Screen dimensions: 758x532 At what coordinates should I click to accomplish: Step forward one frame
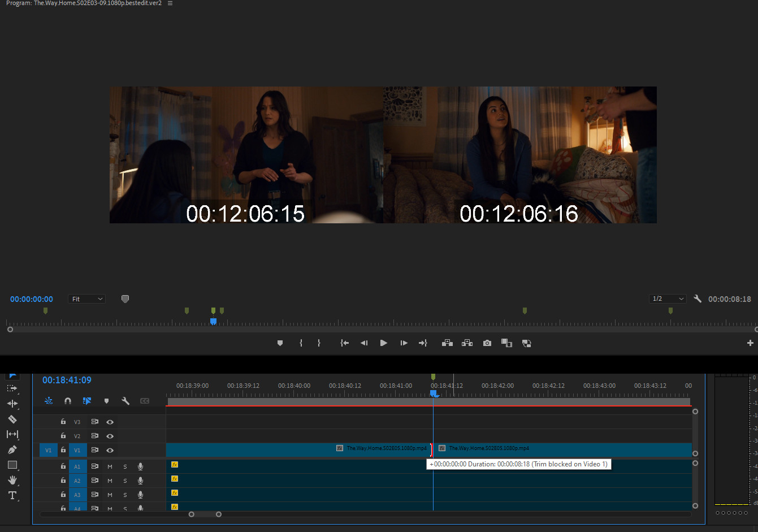click(404, 343)
